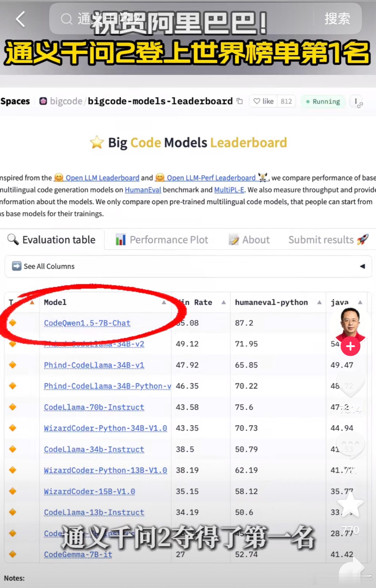The width and height of the screenshot is (376, 588).
Task: Tap the search box magnifier field
Action: [182, 19]
